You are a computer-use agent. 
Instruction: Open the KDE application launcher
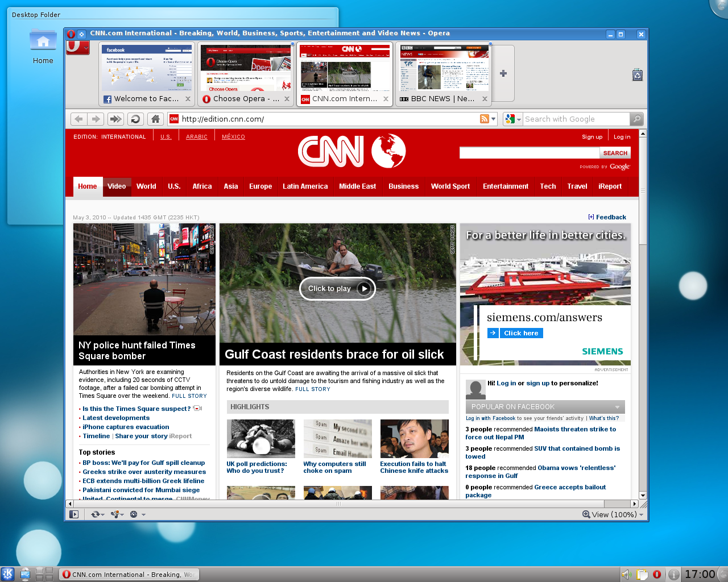[7, 574]
